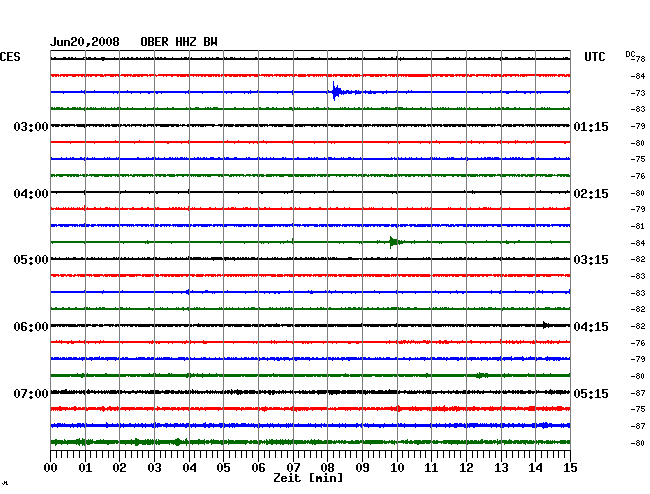Click the 05 minute axis tick label

[x=223, y=467]
